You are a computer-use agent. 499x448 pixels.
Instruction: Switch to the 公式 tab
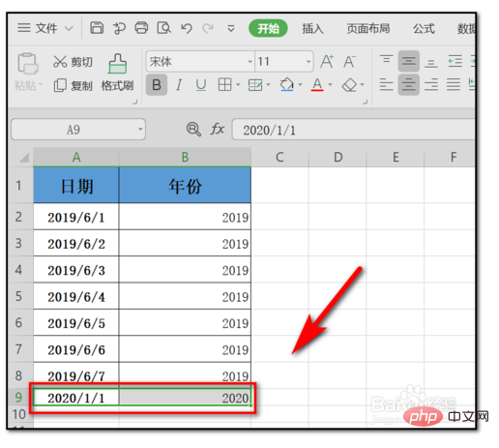coord(424,28)
